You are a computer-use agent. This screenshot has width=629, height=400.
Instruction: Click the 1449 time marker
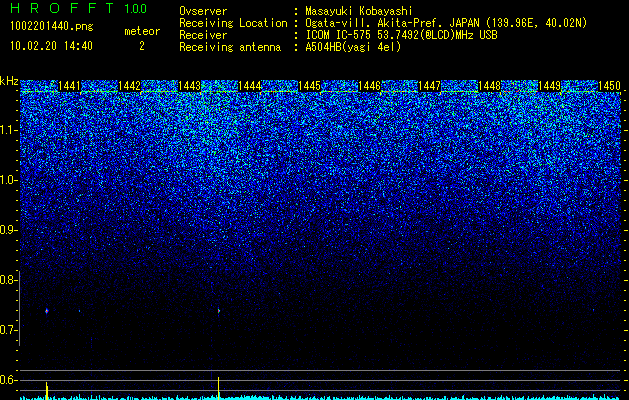click(x=549, y=86)
